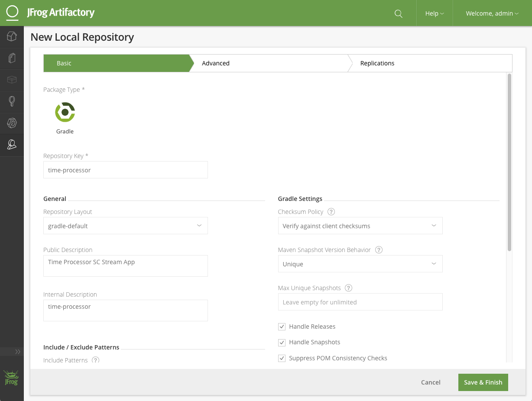The image size is (532, 401).
Task: Toggle Handle Snapshots checkbox
Action: click(x=282, y=343)
